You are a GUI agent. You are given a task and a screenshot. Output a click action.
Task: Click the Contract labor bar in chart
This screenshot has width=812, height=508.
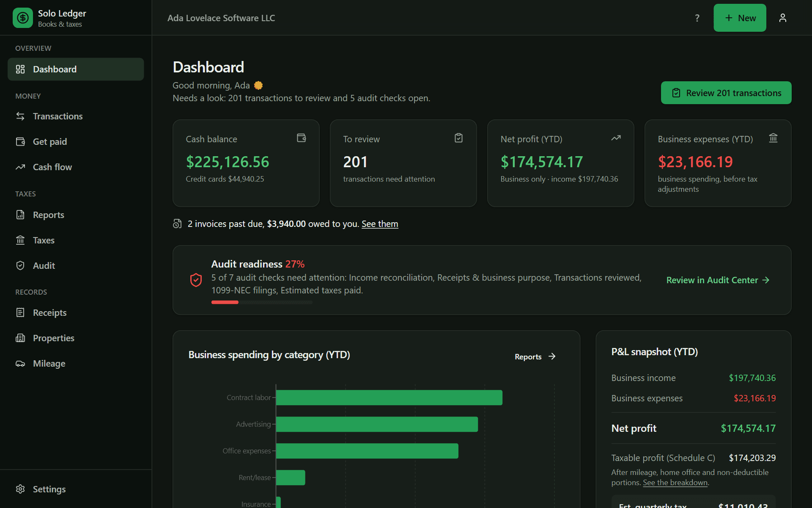(389, 398)
